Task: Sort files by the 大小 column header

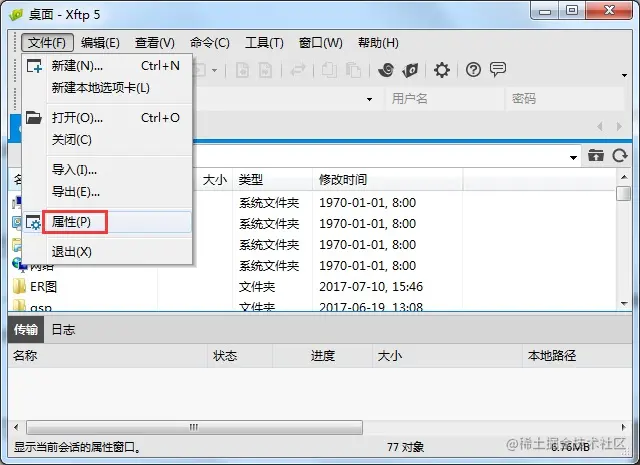Action: (215, 180)
